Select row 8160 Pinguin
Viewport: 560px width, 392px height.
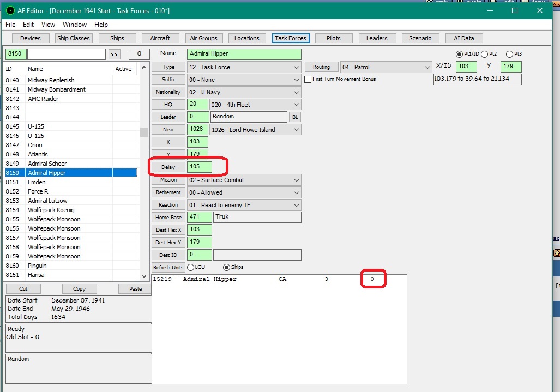click(71, 266)
